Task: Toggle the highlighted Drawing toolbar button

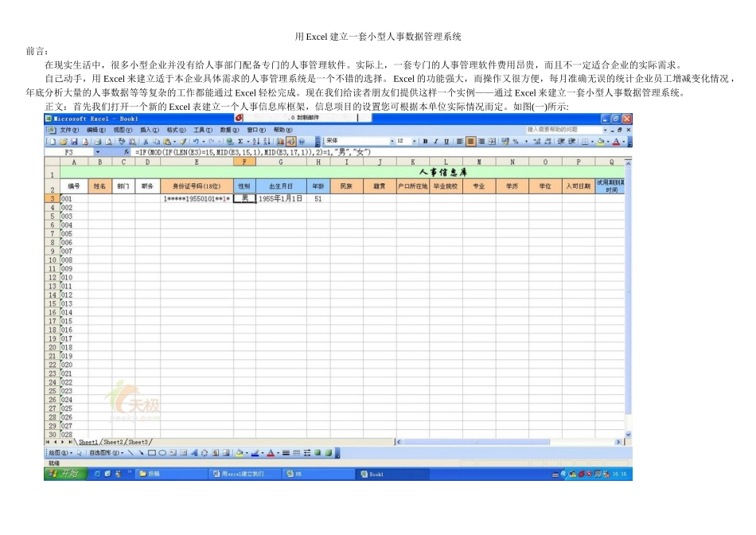Action: pyautogui.click(x=290, y=142)
